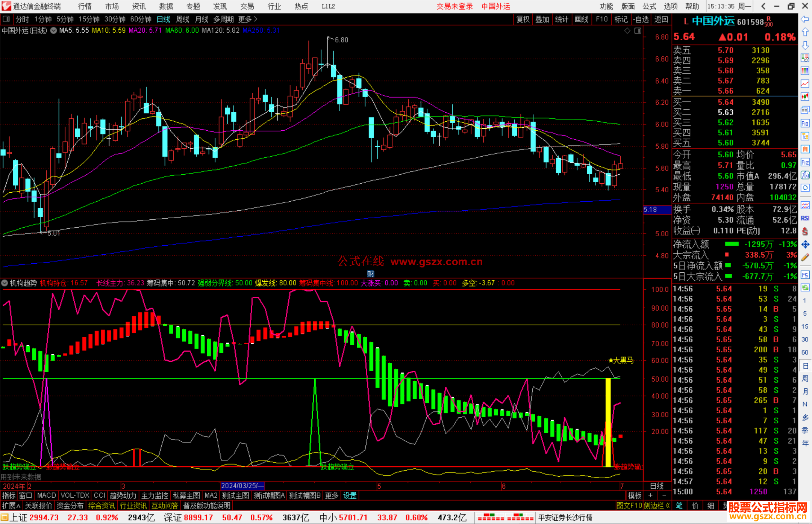The width and height of the screenshot is (812, 524).
Task: Click the blue left arrow back icon
Action: click(x=805, y=19)
